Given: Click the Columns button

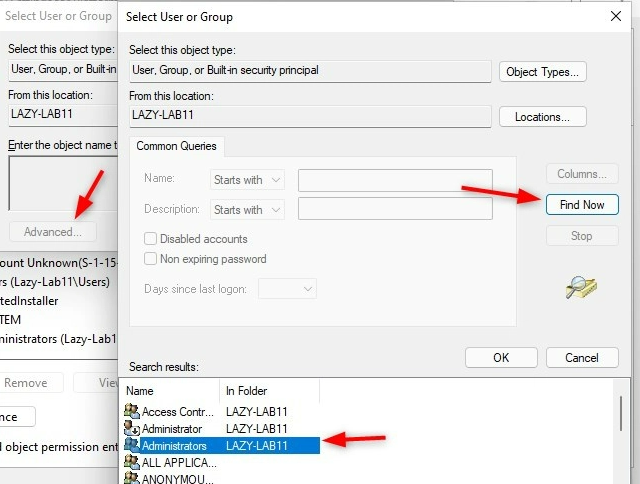Looking at the screenshot, I should point(582,174).
